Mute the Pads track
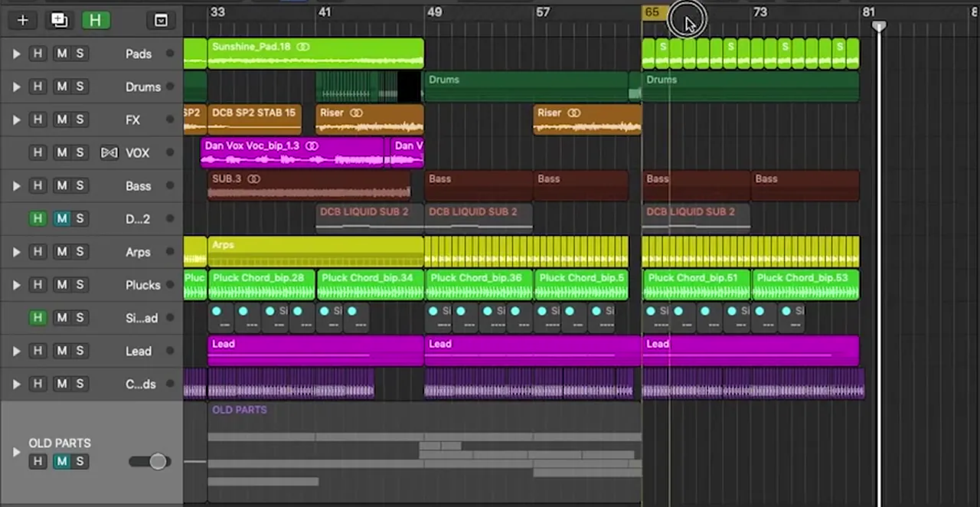 [x=61, y=54]
